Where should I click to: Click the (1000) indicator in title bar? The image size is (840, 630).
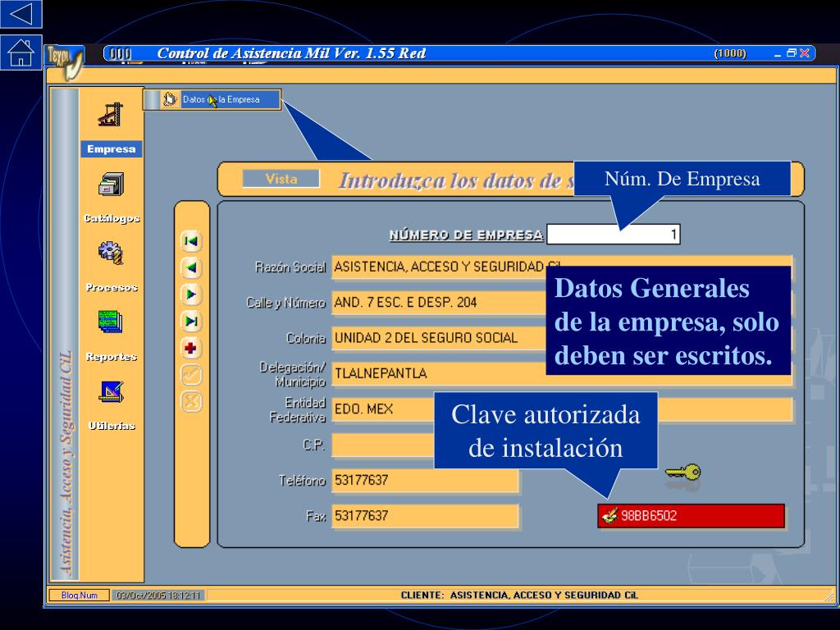point(729,53)
